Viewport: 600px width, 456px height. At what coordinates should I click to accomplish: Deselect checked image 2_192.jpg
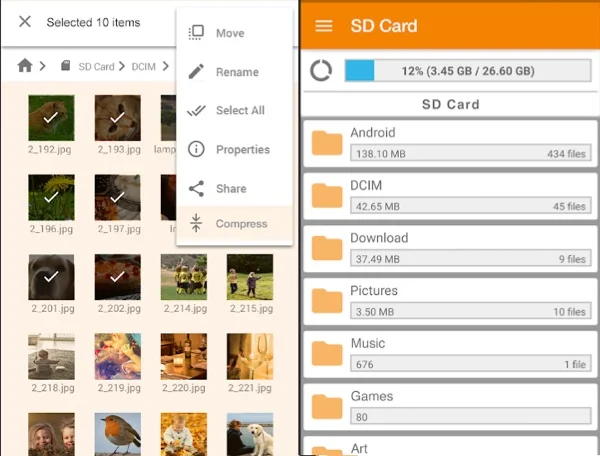51,118
